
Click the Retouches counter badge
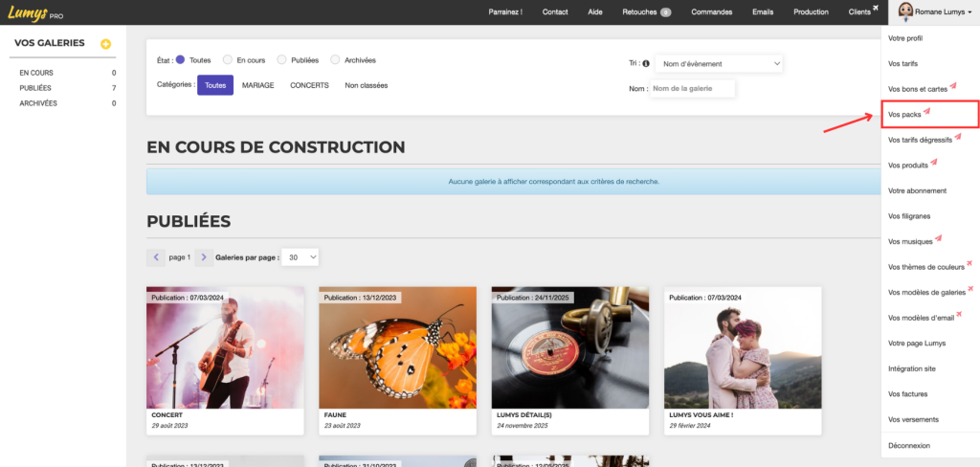coord(666,11)
